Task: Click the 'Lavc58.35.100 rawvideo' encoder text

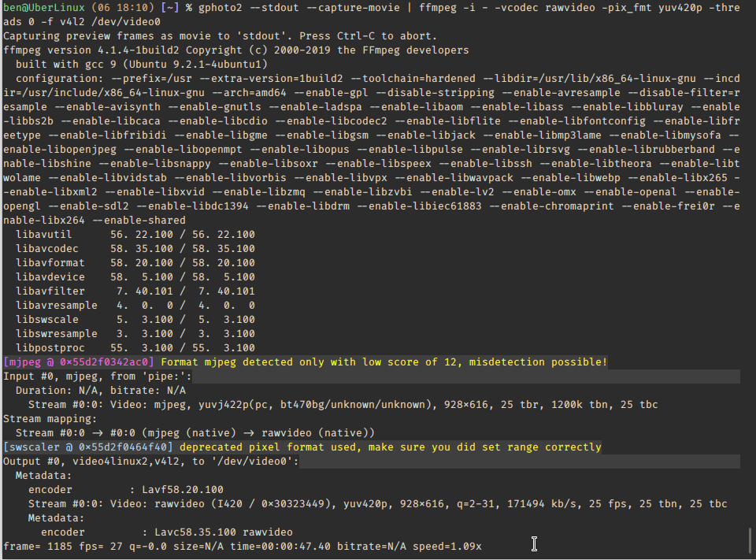Action: point(223,532)
